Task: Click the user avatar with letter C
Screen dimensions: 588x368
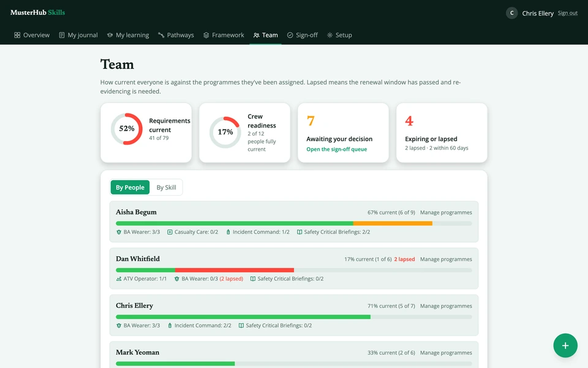Action: (x=511, y=13)
